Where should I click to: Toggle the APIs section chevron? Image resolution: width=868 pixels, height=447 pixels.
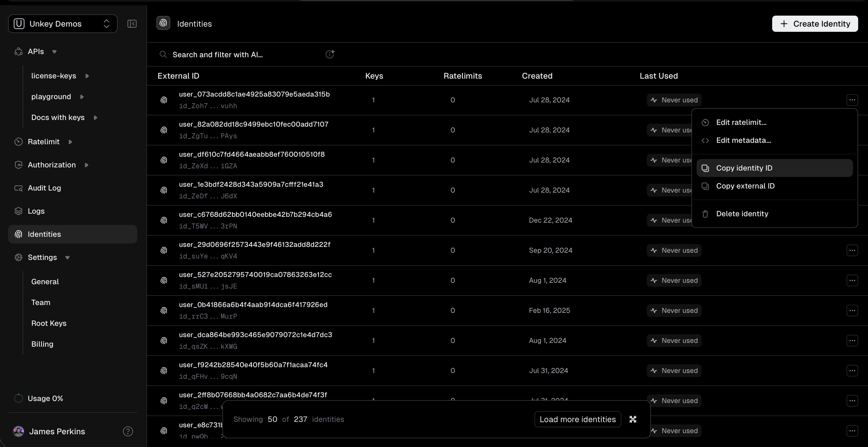coord(54,51)
